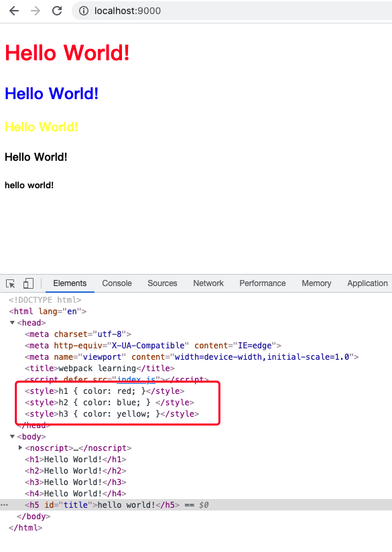Select the DOCTYPE html line

point(45,300)
